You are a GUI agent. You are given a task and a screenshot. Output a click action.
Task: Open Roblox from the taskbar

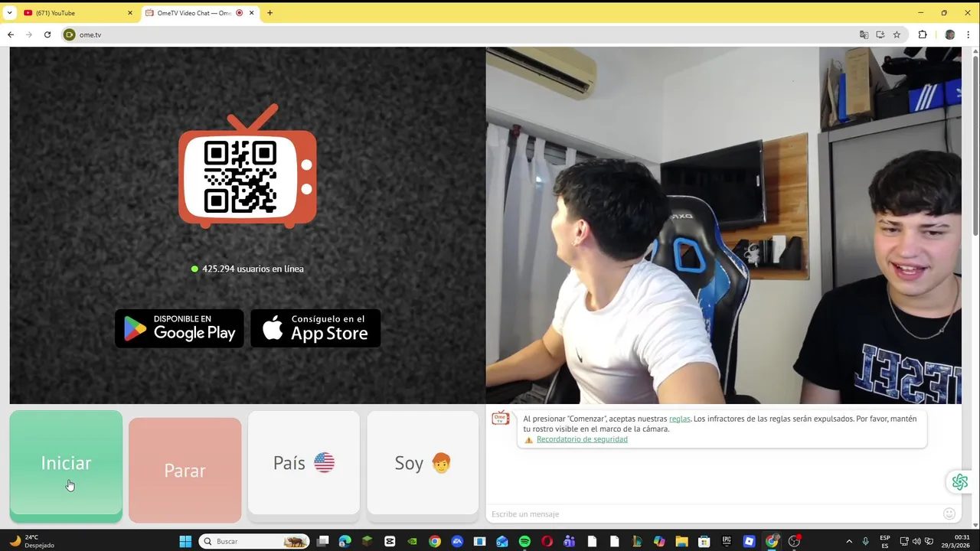tap(749, 541)
